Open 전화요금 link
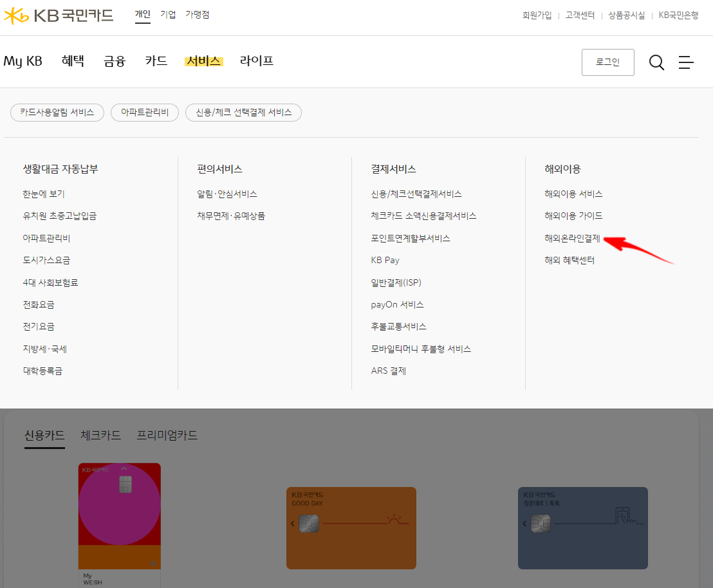 (39, 305)
